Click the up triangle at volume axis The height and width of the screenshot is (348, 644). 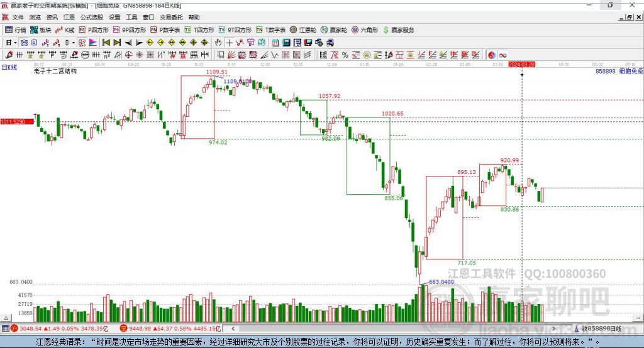pyautogui.click(x=6, y=318)
